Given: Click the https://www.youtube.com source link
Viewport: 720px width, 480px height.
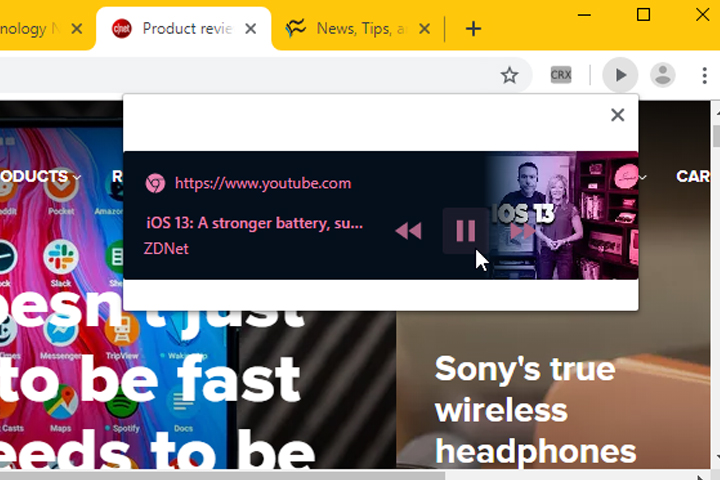Looking at the screenshot, I should pos(263,183).
